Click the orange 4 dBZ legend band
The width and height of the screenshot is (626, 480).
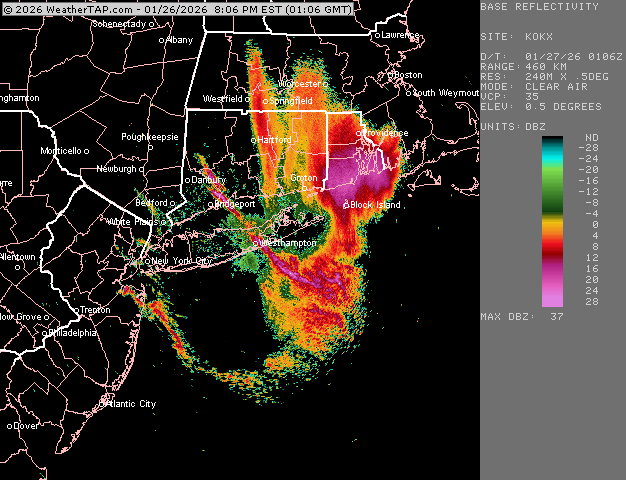click(x=552, y=234)
